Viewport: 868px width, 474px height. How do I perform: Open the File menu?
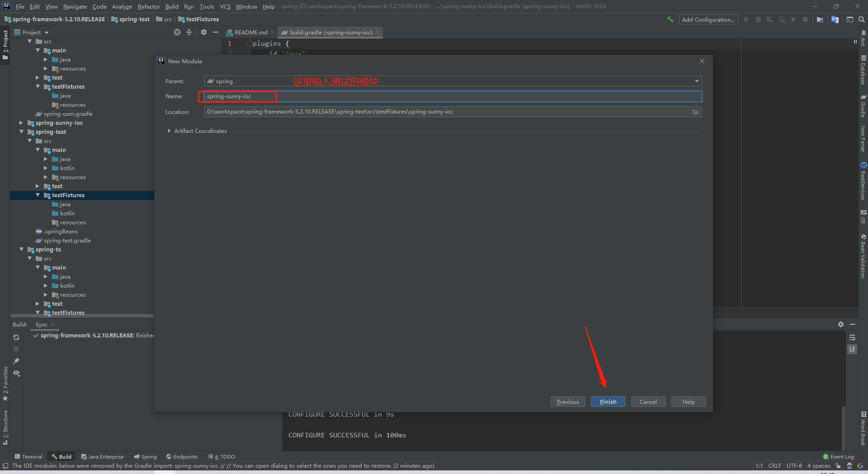pyautogui.click(x=20, y=6)
